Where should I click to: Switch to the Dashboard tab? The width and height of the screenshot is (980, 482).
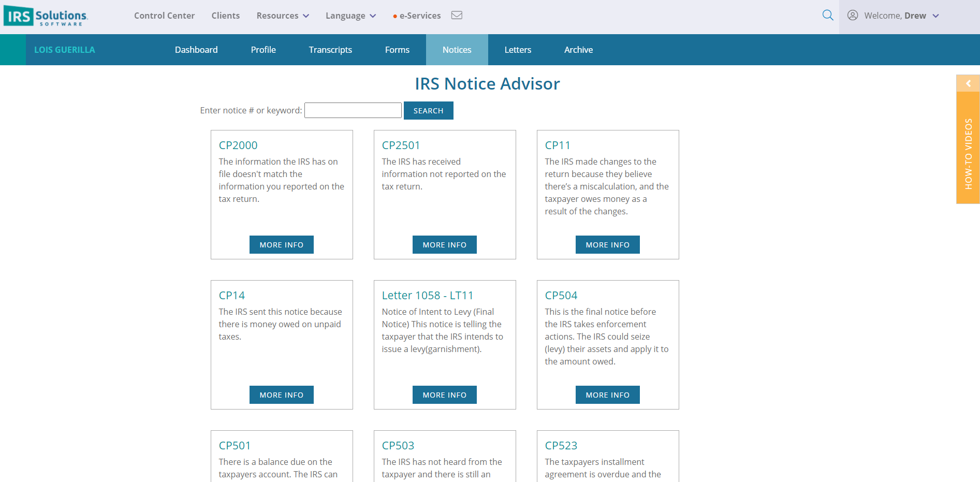click(196, 49)
